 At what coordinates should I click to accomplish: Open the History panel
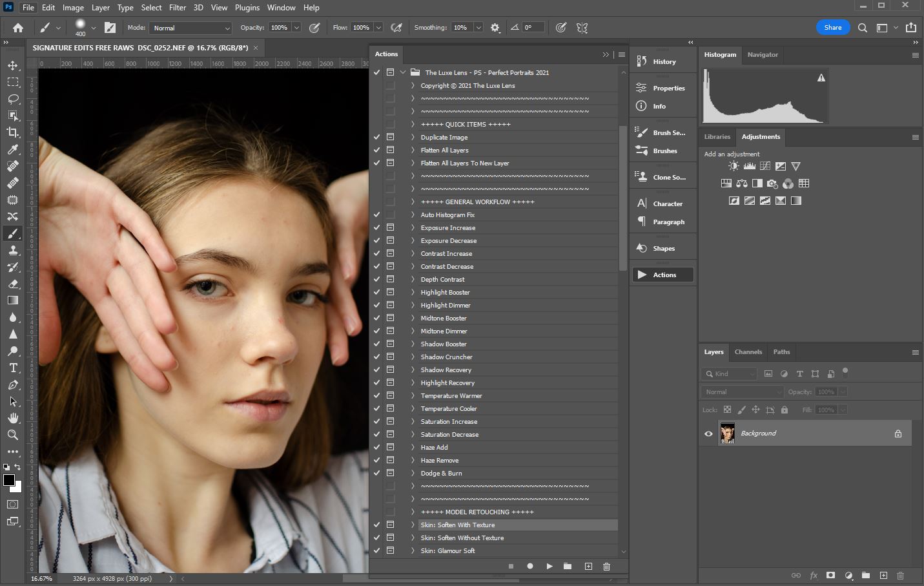(x=663, y=61)
